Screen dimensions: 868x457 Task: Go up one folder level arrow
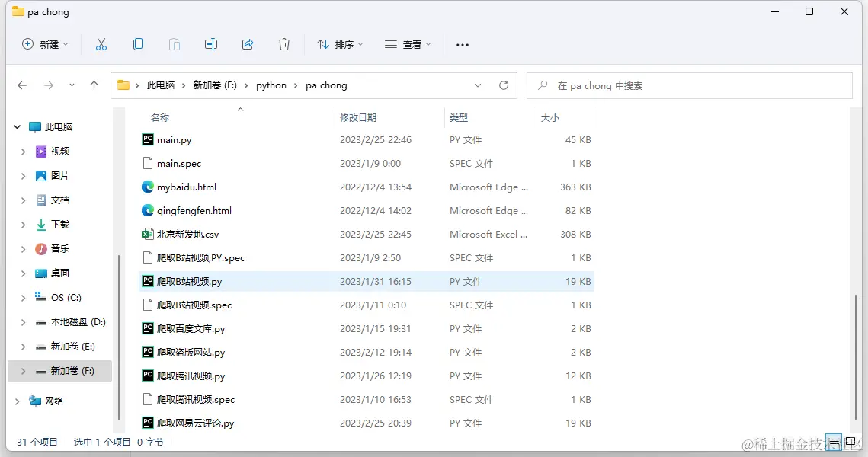(94, 85)
